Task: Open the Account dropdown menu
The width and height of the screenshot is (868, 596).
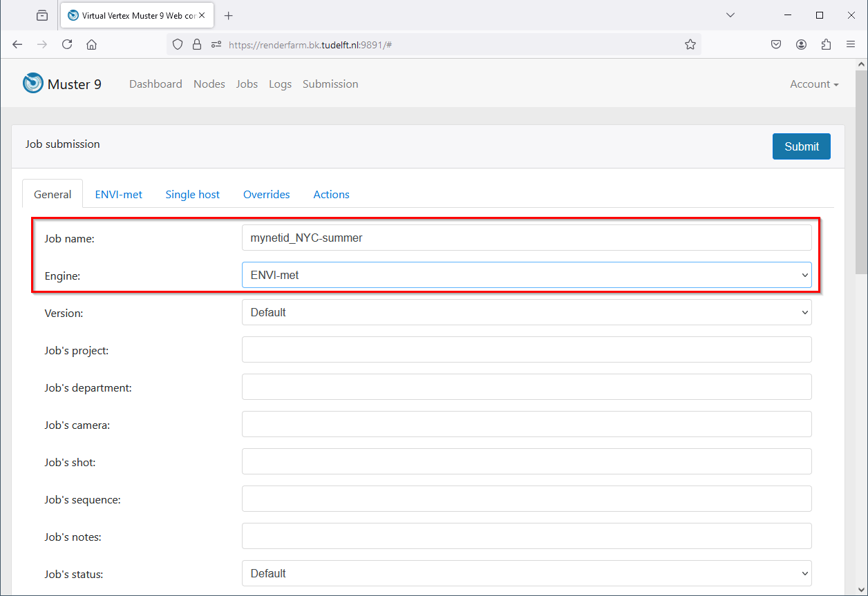Action: pos(813,84)
